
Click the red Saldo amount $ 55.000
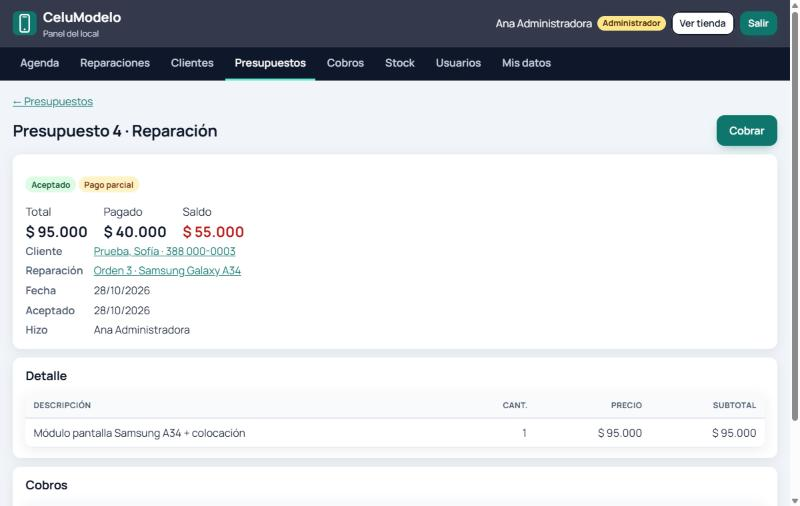213,232
